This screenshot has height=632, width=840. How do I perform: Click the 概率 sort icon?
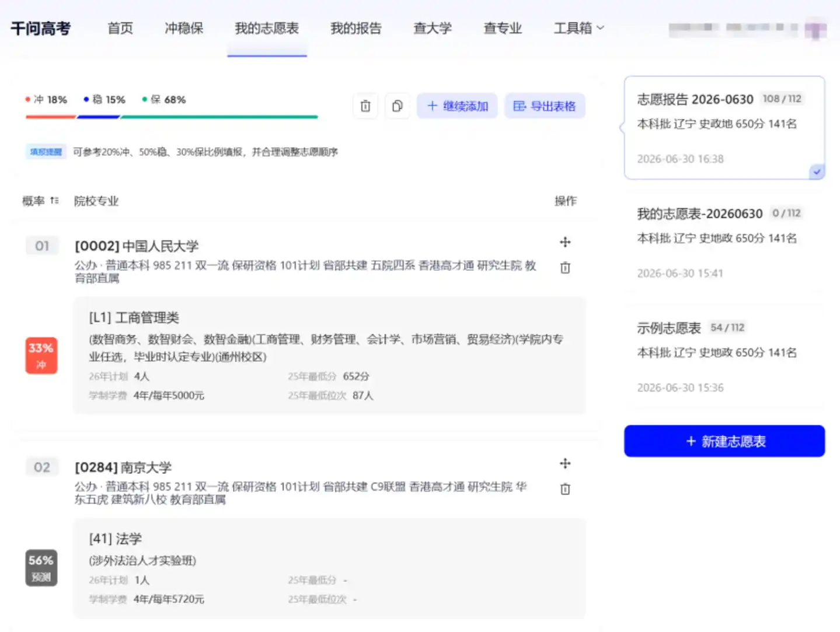click(54, 201)
